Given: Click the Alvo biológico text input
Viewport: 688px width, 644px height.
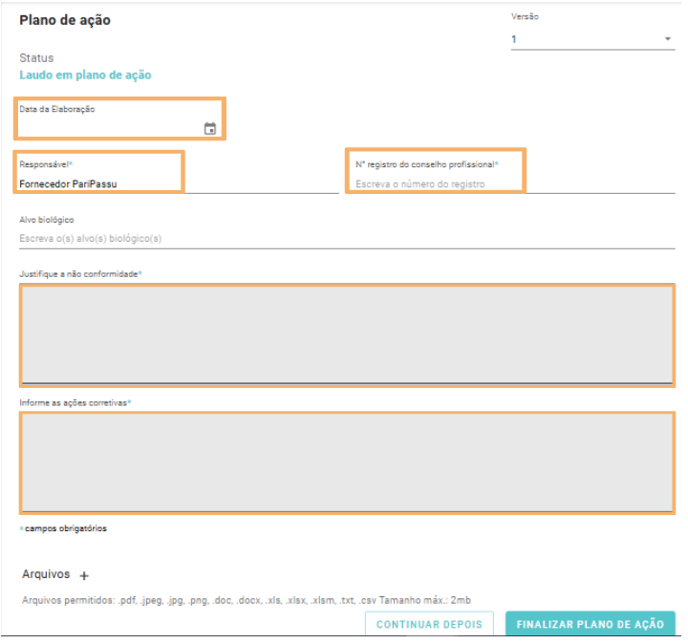Looking at the screenshot, I should pyautogui.click(x=347, y=239).
